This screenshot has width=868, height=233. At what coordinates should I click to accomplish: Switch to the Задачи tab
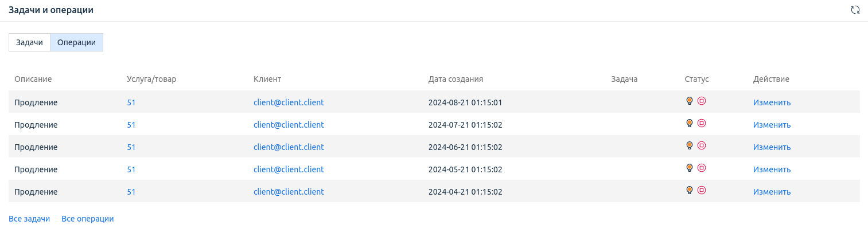tap(29, 42)
